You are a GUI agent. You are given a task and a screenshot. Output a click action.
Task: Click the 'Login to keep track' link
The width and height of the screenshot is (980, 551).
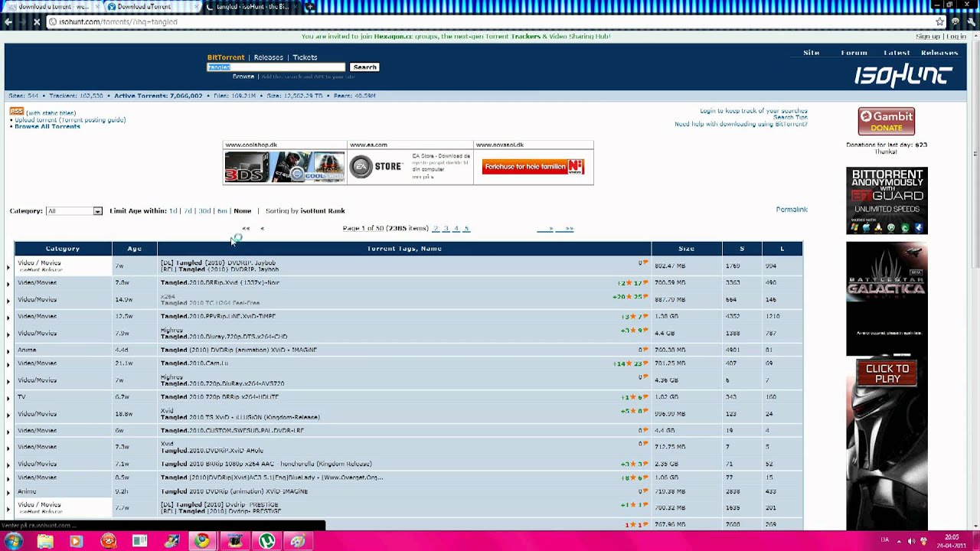click(x=753, y=111)
